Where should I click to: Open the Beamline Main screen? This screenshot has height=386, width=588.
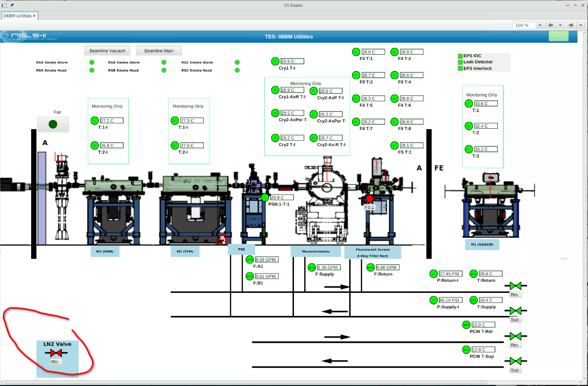(x=159, y=50)
